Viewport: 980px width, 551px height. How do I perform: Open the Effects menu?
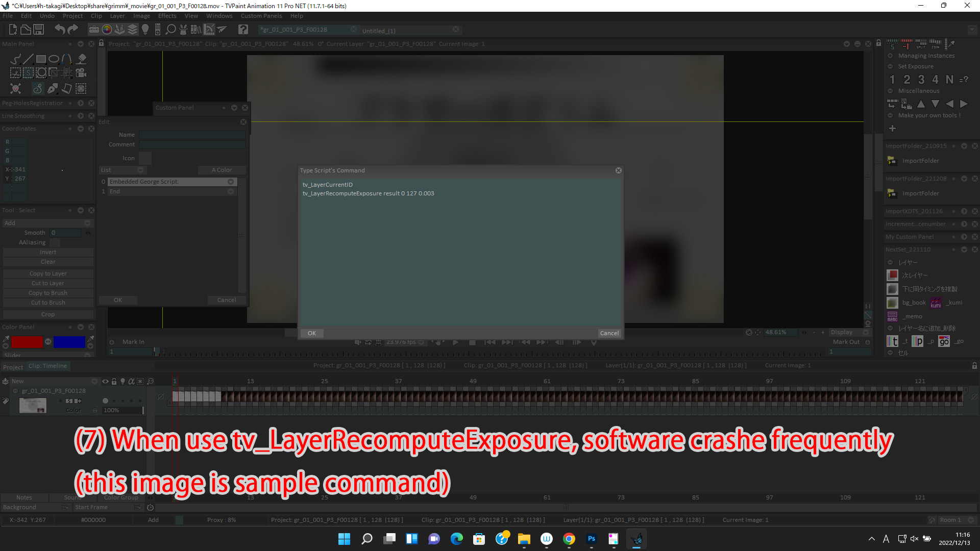pos(167,16)
